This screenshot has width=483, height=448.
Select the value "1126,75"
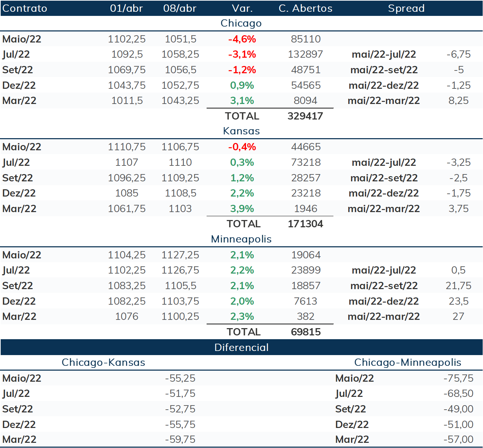point(180,270)
